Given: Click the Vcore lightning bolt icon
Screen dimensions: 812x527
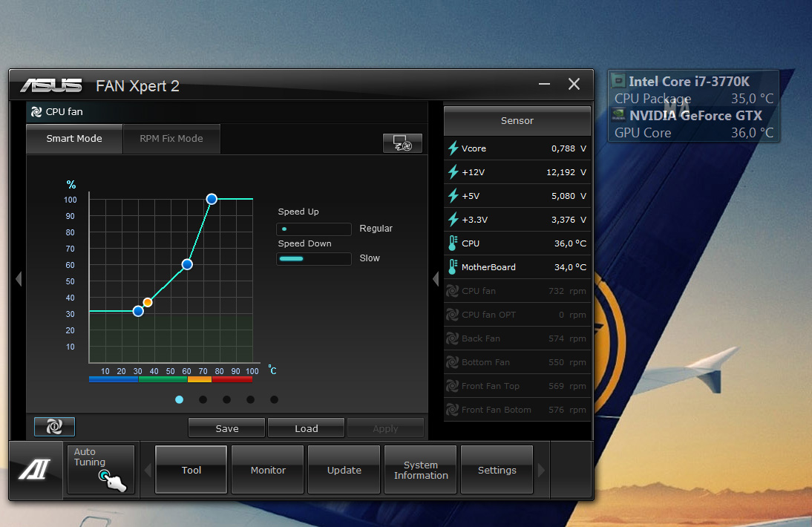Looking at the screenshot, I should click(x=453, y=148).
